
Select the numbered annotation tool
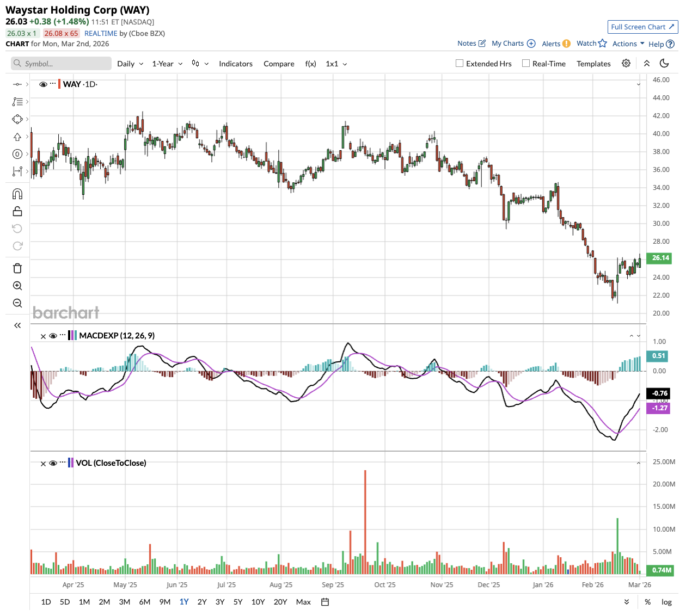(17, 154)
